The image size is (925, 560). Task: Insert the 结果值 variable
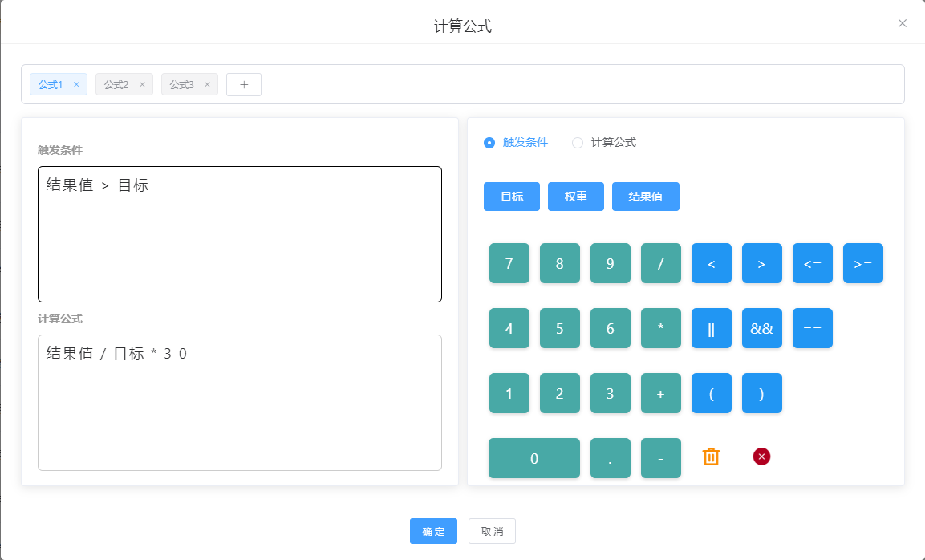(x=646, y=197)
